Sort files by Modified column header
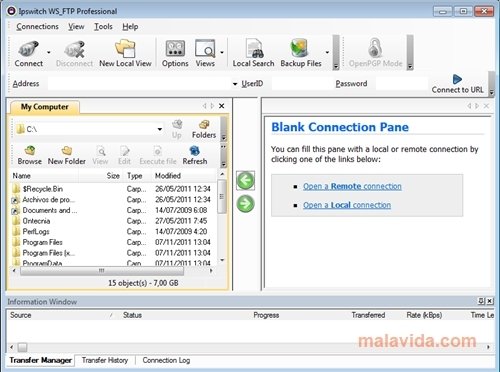The height and width of the screenshot is (372, 500). coord(183,176)
